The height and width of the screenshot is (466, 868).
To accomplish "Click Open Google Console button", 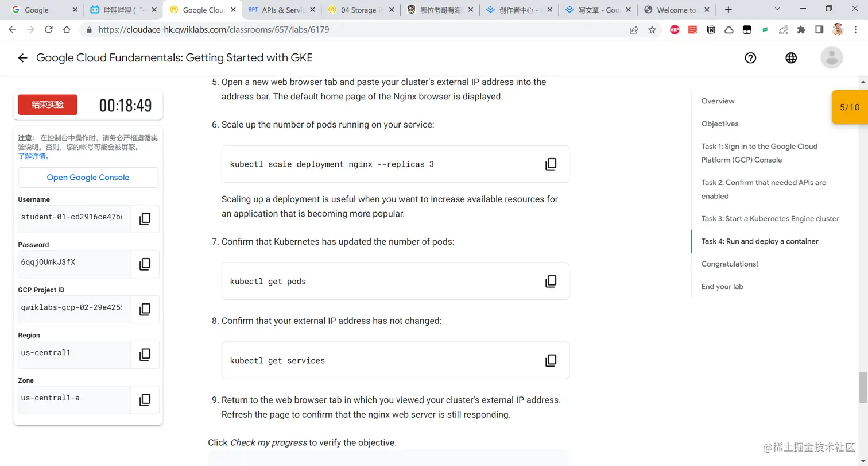I will coord(88,178).
